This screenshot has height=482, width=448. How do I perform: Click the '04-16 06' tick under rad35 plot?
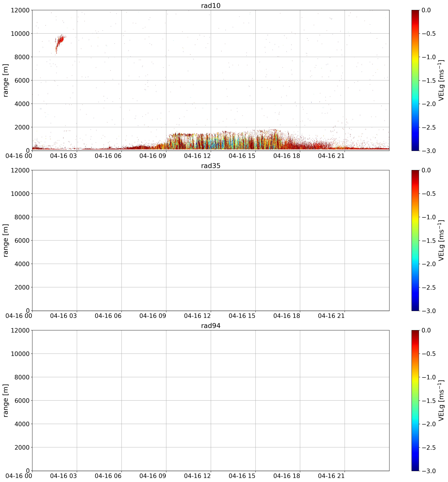tap(108, 316)
